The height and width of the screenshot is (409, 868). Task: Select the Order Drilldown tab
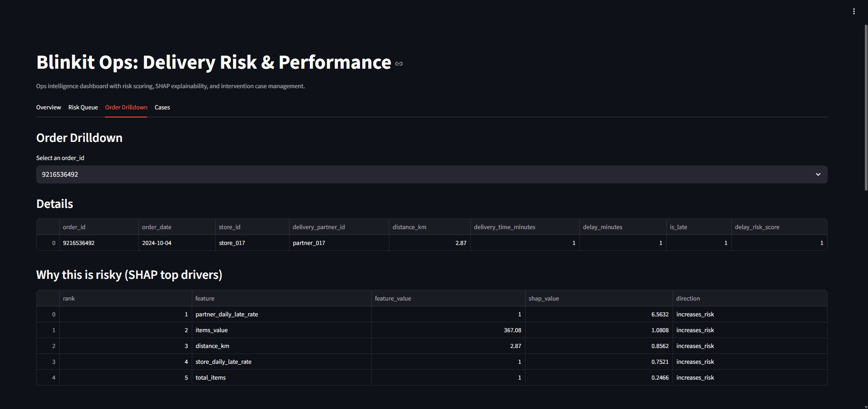point(126,108)
